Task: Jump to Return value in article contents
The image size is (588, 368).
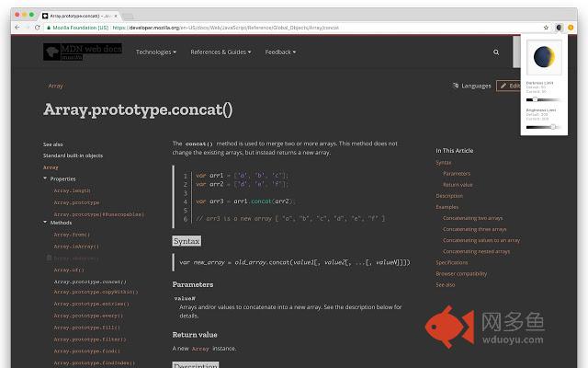Action: pos(458,185)
